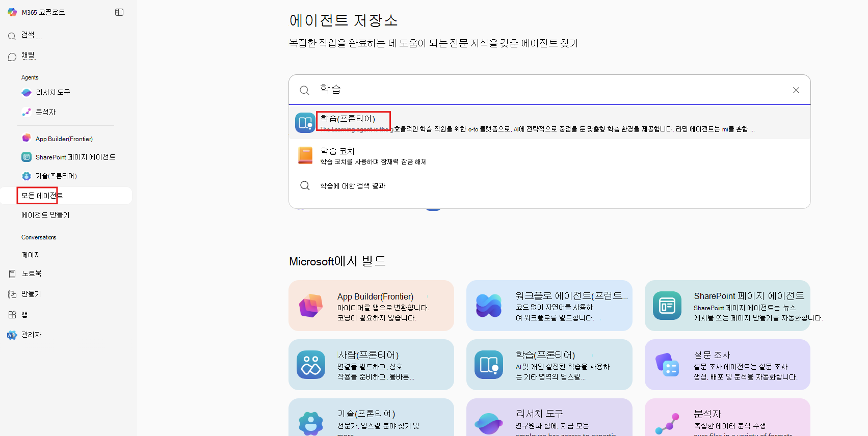Open the 사람(프론티어) card title

click(368, 355)
